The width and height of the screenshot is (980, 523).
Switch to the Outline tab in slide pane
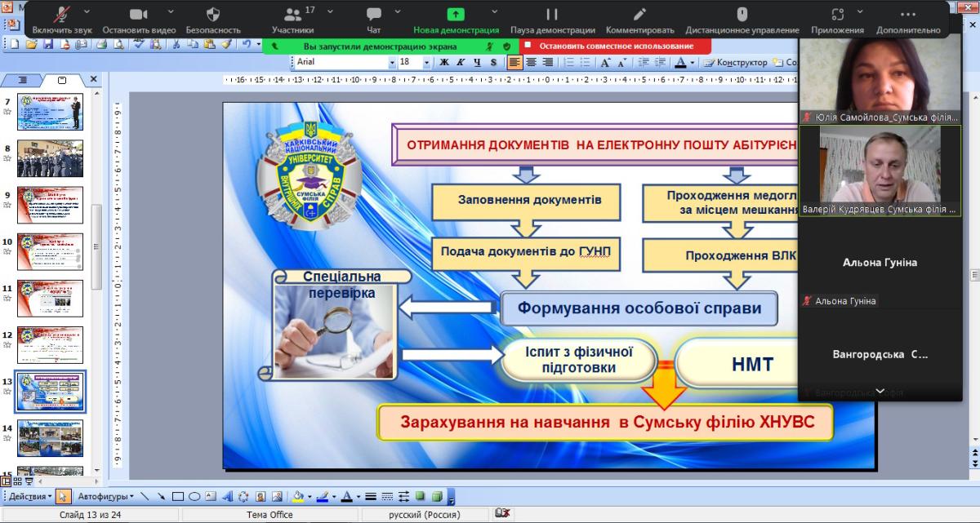click(x=23, y=80)
